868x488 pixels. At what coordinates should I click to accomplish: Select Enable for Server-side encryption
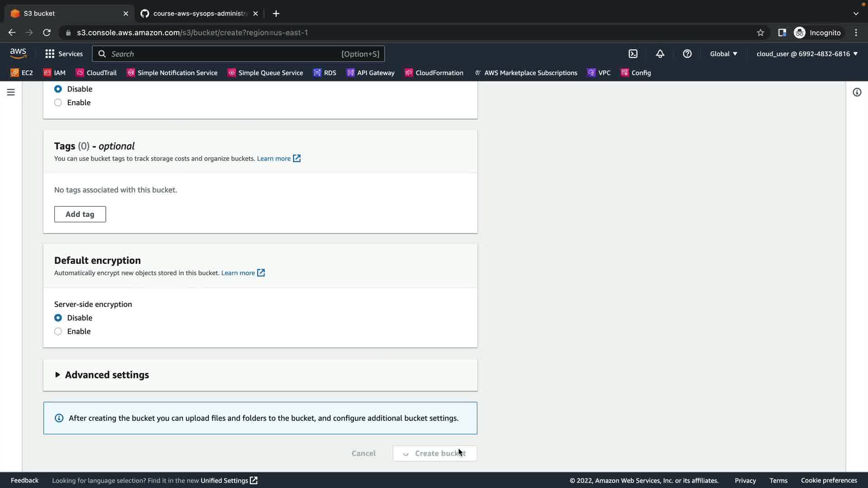[x=58, y=332]
